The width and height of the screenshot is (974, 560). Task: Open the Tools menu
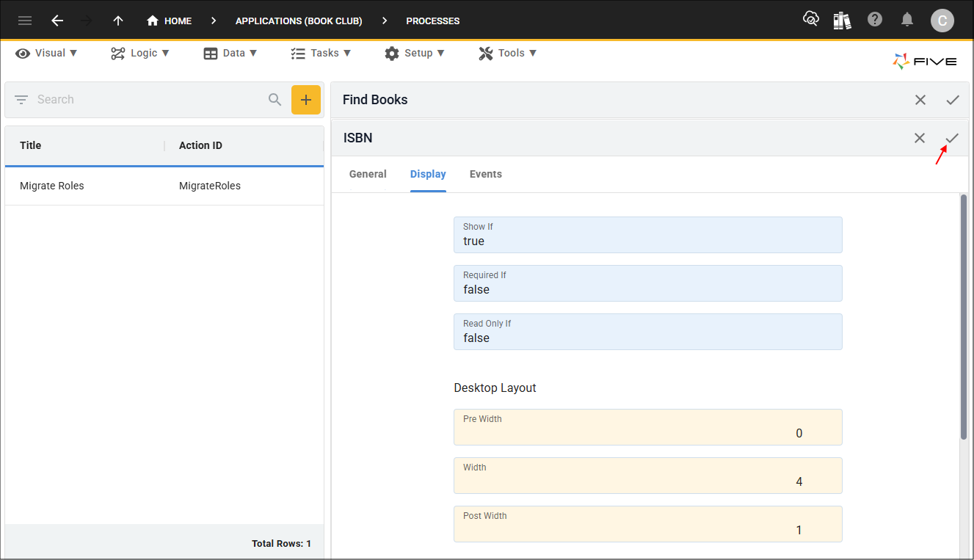508,53
